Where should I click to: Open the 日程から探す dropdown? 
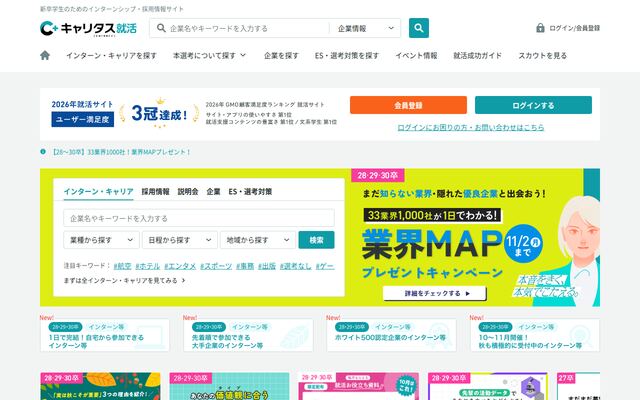(180, 240)
